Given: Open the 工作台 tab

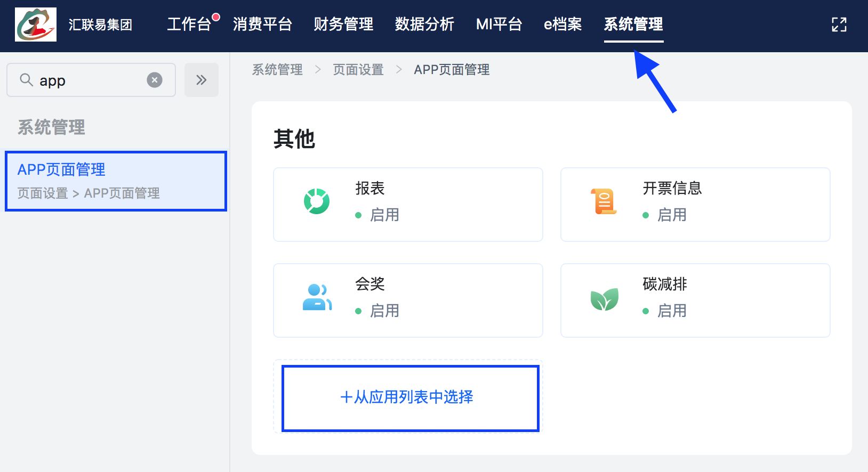Looking at the screenshot, I should click(189, 24).
